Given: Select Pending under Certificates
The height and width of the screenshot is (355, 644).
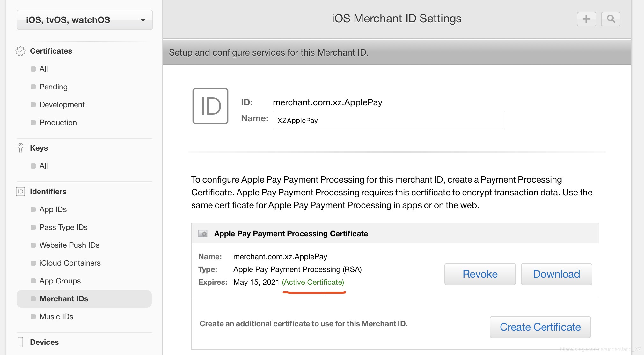Looking at the screenshot, I should point(54,87).
